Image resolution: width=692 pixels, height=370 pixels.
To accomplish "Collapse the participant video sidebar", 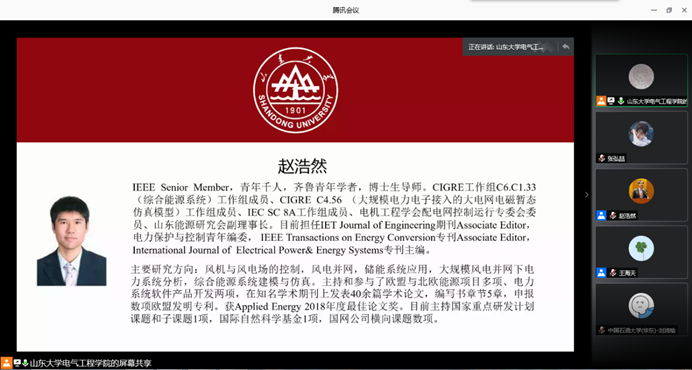I will click(x=587, y=194).
